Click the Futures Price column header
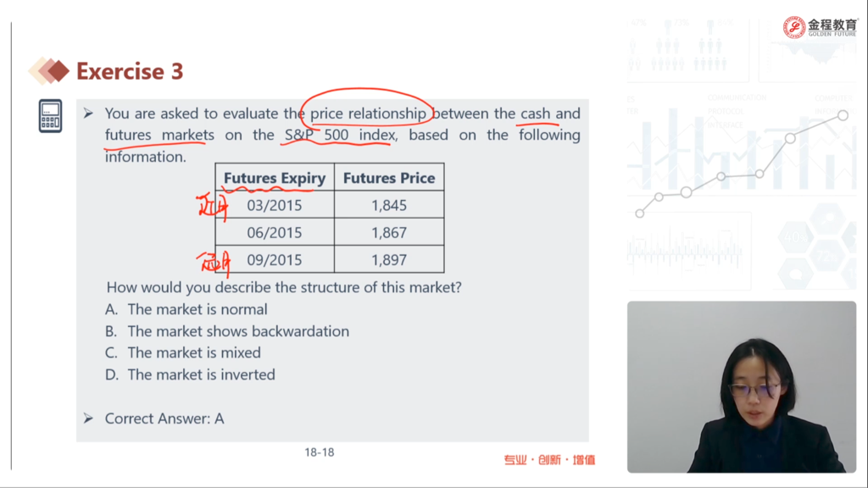868x488 pixels. [x=389, y=178]
